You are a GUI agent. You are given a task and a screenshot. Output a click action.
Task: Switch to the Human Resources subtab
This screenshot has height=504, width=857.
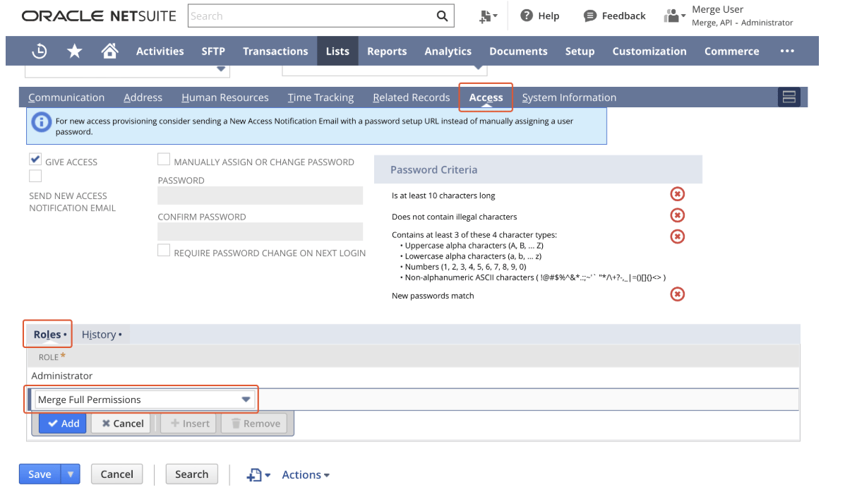coord(225,97)
